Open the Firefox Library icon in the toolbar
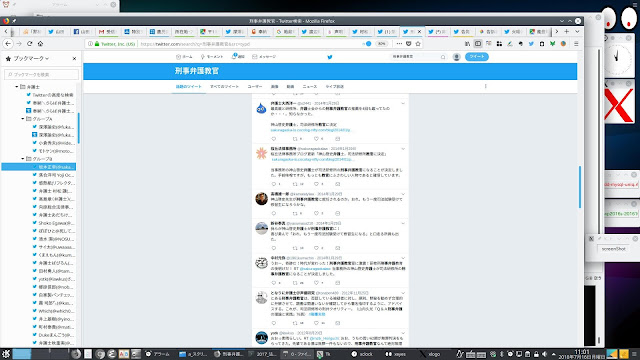This screenshot has height=360, width=640. pyautogui.click(x=467, y=44)
